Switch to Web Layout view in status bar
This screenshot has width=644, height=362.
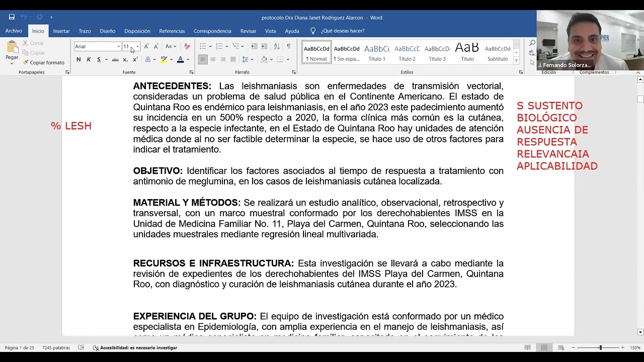pyautogui.click(x=561, y=347)
